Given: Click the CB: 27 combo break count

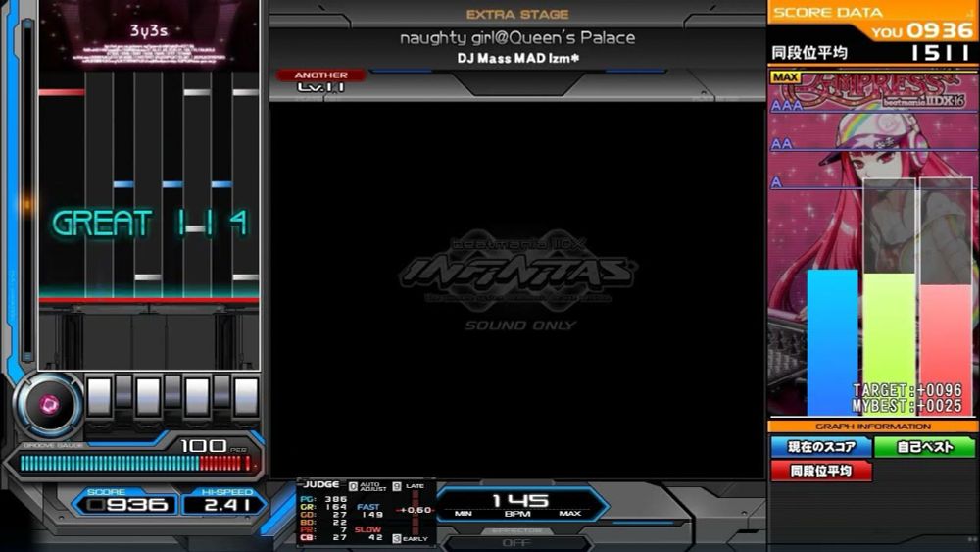Looking at the screenshot, I should 323,537.
